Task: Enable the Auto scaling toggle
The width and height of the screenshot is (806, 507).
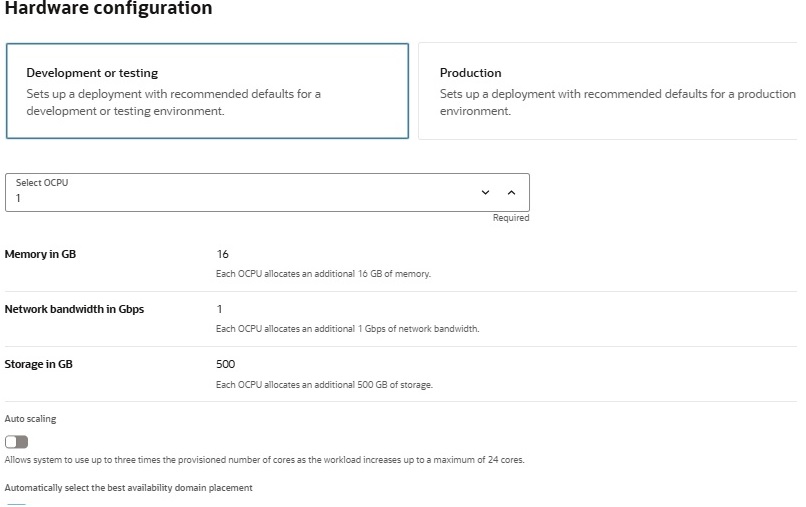Action: [x=16, y=442]
